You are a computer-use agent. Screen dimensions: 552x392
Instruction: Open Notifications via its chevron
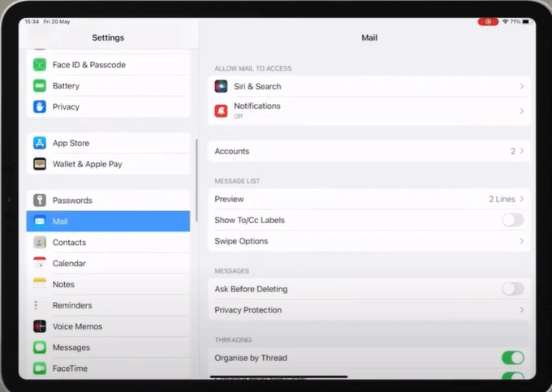tap(522, 111)
